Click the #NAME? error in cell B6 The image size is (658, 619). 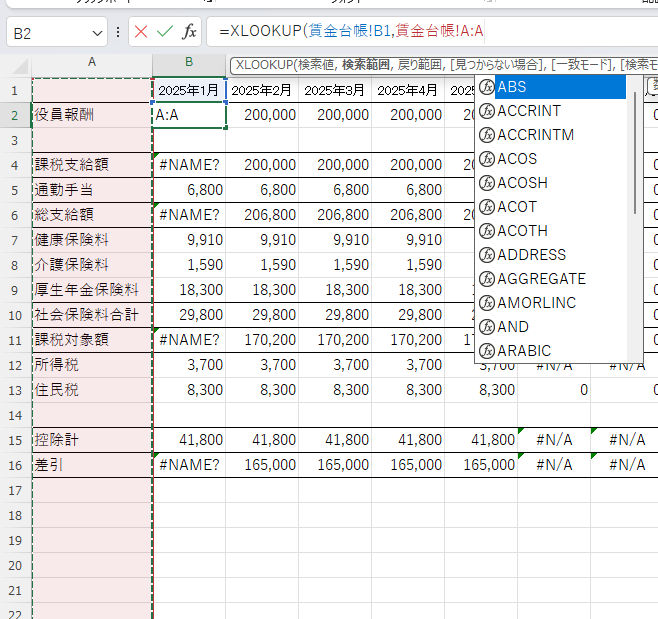click(189, 215)
